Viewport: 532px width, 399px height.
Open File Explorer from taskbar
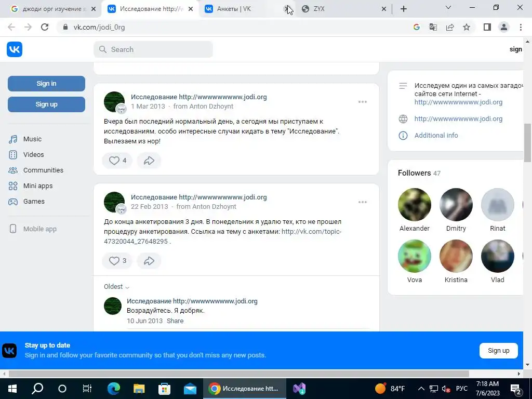[139, 389]
